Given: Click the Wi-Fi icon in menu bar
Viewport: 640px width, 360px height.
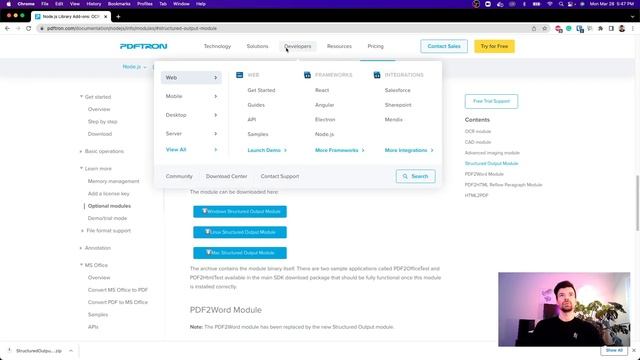Looking at the screenshot, I should point(550,4).
